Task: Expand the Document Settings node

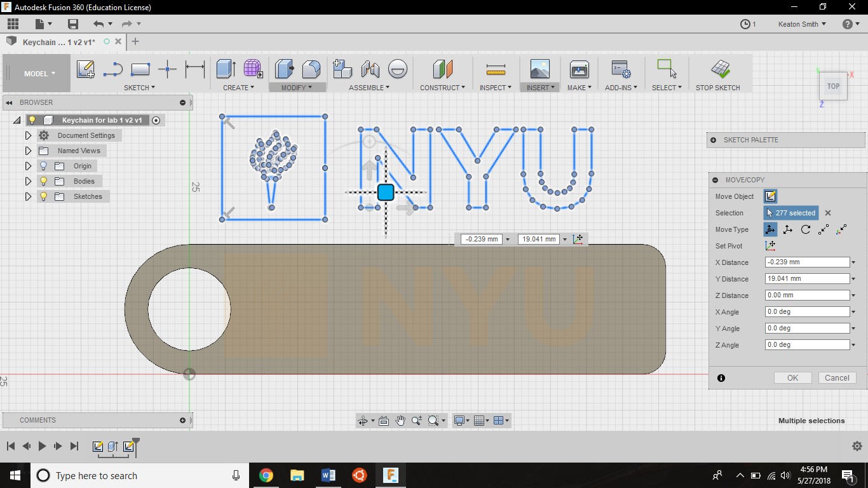Action: 28,135
